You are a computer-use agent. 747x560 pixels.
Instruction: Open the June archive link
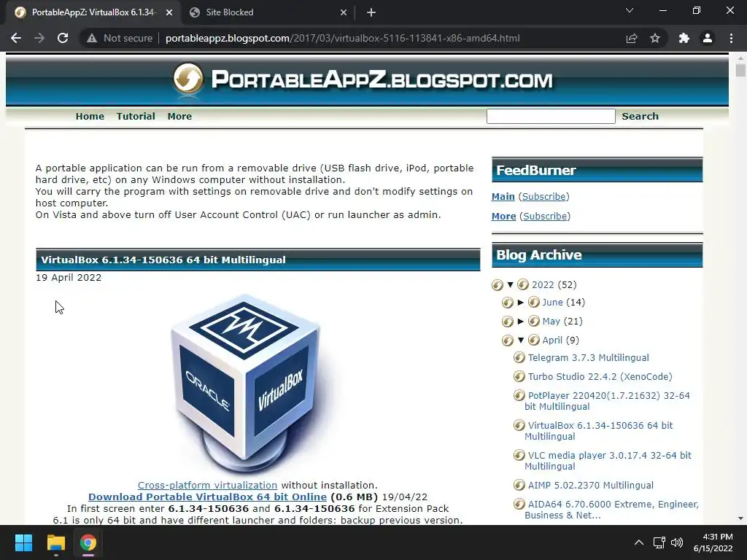click(553, 303)
